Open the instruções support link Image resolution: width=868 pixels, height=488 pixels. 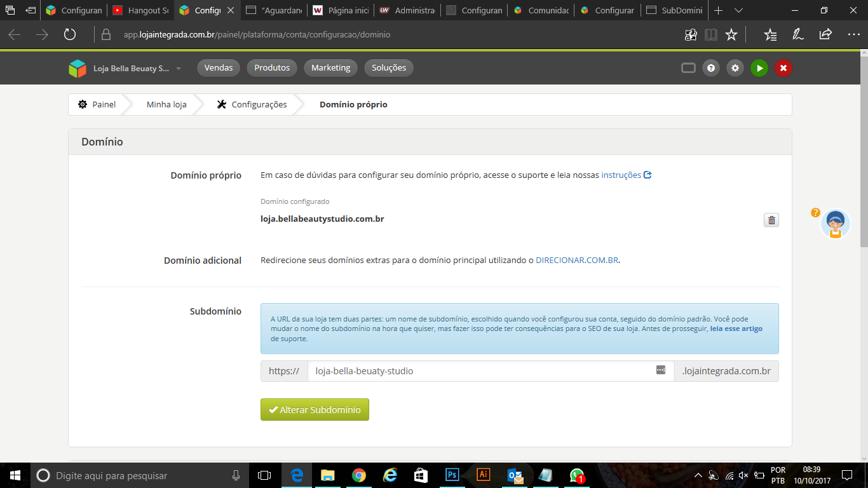tap(621, 175)
